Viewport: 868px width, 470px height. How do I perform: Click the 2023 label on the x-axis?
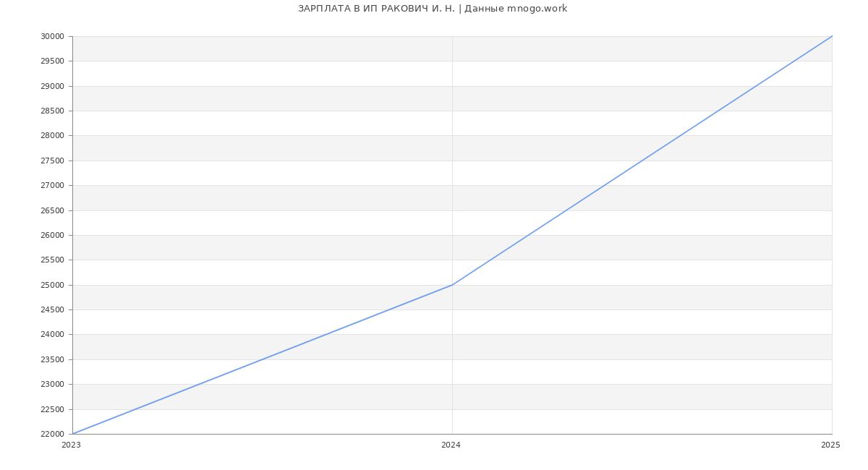(x=71, y=445)
